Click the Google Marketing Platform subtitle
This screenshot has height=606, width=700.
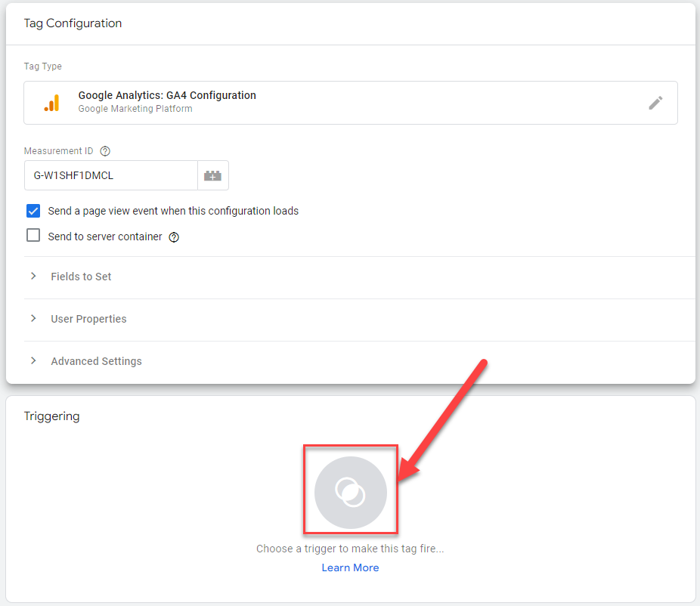pyautogui.click(x=135, y=109)
